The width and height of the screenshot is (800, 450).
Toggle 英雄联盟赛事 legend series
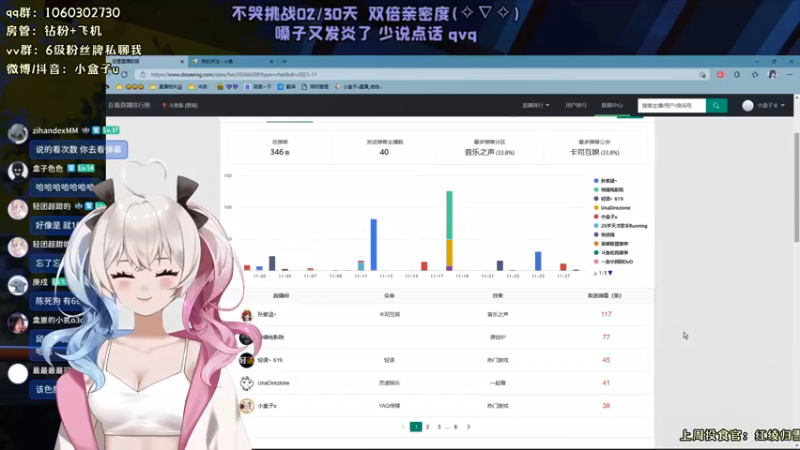[611, 244]
